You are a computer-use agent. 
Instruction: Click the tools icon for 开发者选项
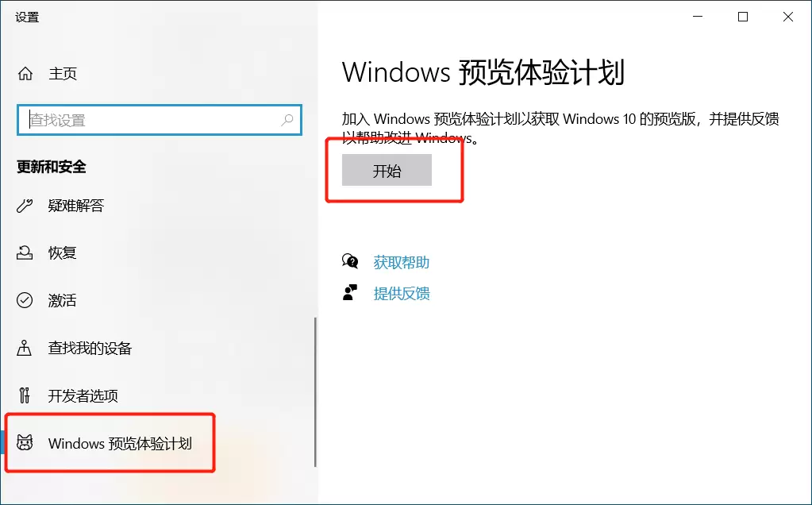pos(25,395)
